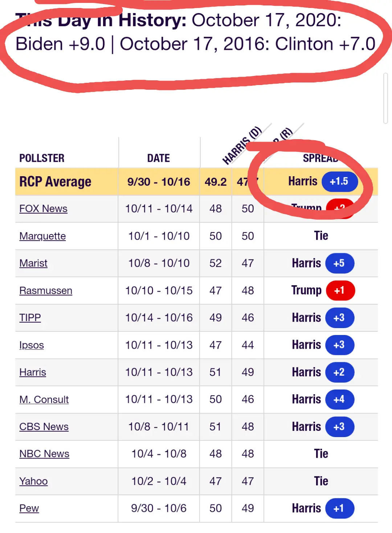This screenshot has height=533, width=392.
Task: Click the blue +4 badge in M. Consult row
Action: 339,400
